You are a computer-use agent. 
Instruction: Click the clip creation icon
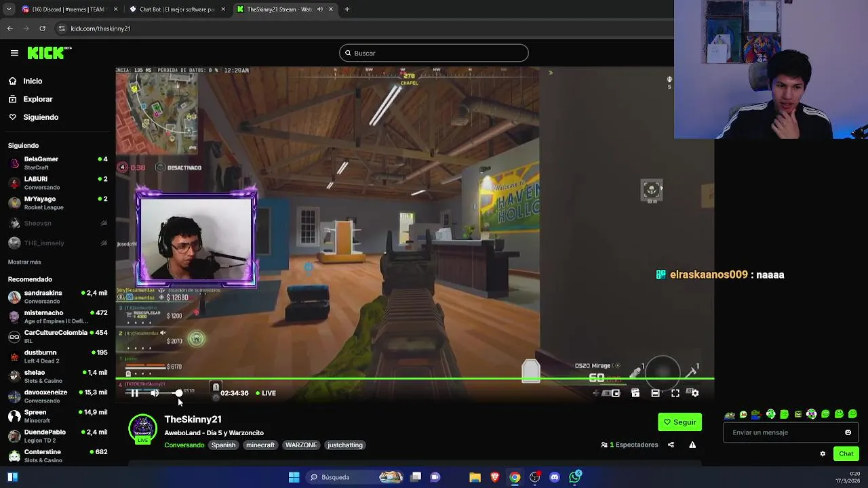(x=635, y=393)
